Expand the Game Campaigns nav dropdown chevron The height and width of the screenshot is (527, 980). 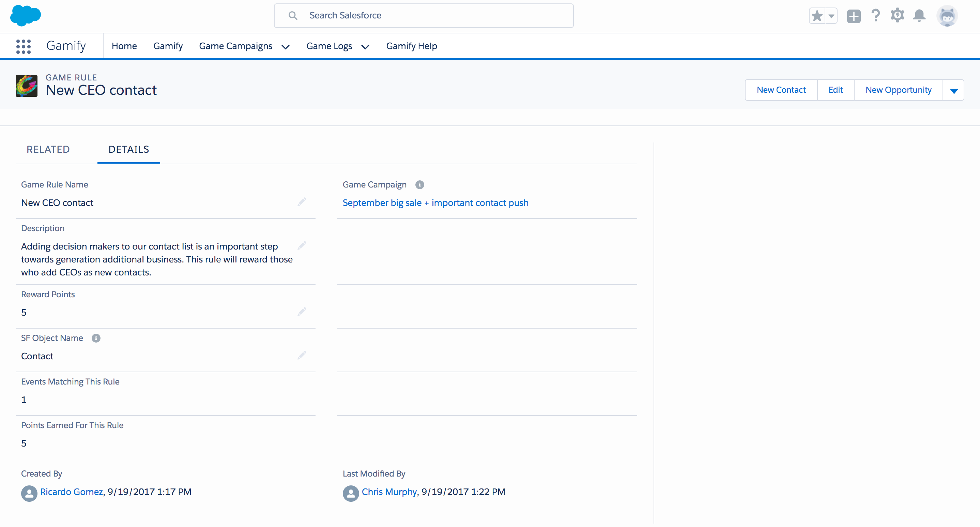[285, 47]
